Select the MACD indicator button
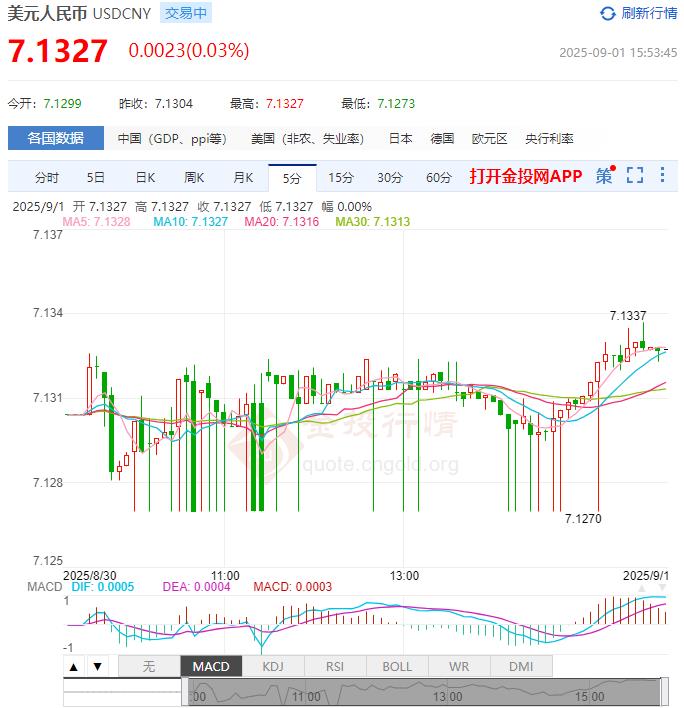This screenshot has height=708, width=684. tap(211, 666)
